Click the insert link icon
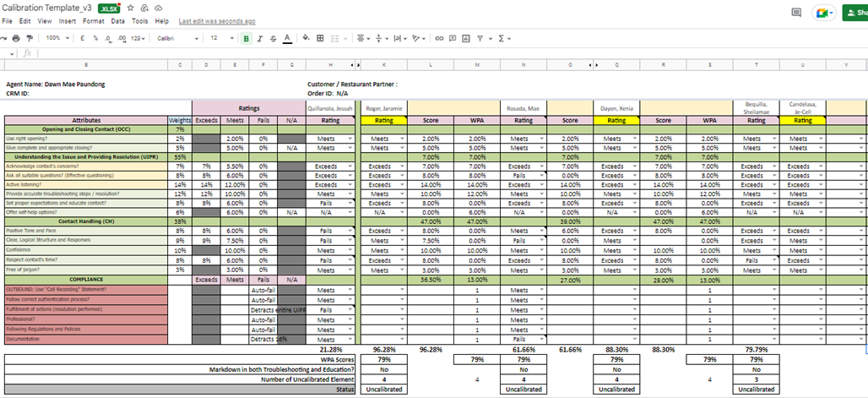 tap(439, 38)
